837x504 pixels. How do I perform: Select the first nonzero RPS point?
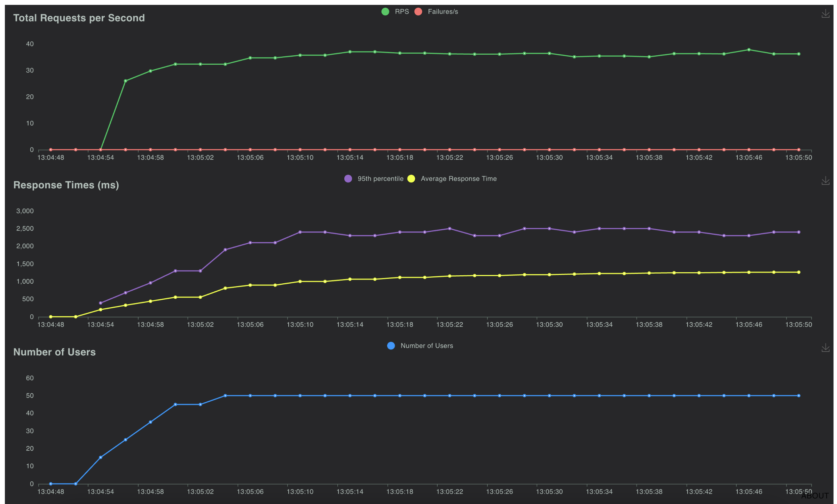[125, 81]
